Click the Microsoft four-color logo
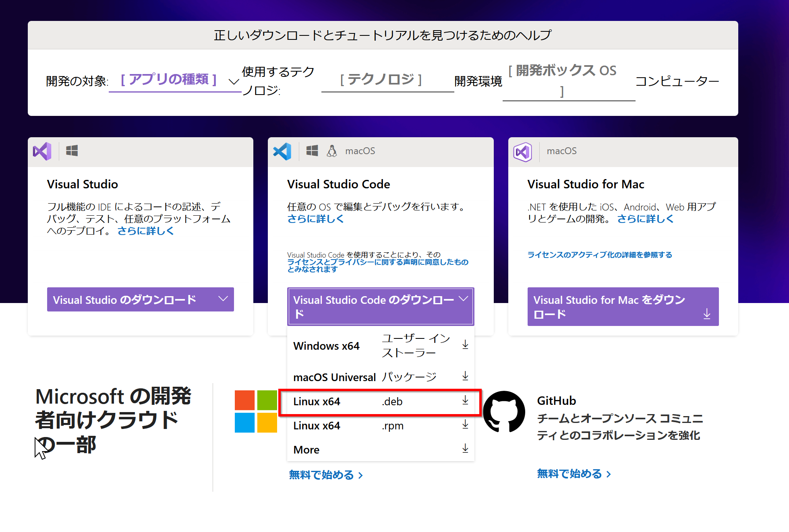 tap(256, 411)
